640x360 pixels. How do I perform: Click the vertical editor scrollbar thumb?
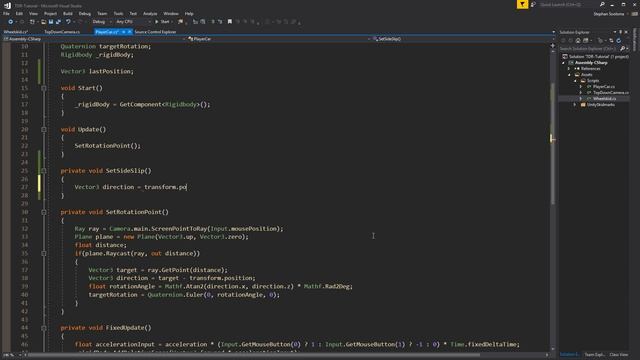[553, 143]
